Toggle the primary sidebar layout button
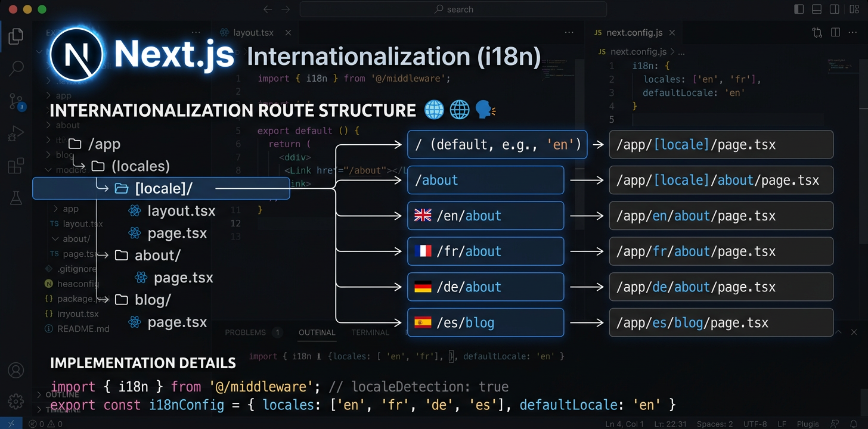 coord(799,9)
